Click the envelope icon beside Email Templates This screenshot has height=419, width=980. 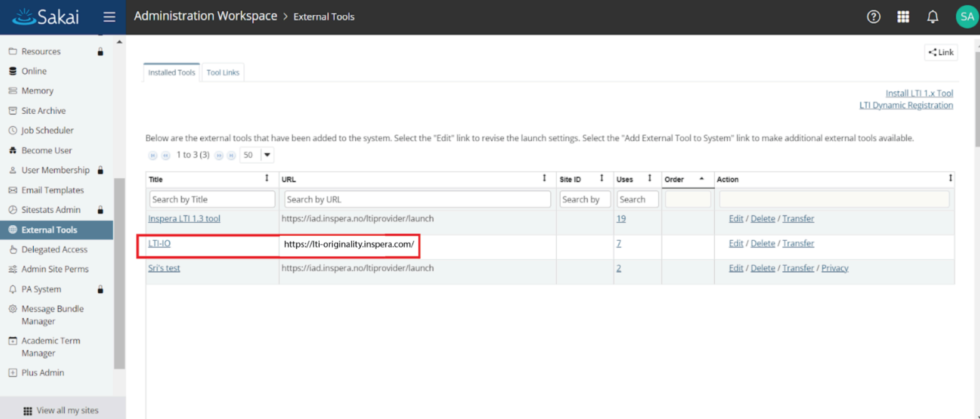click(x=13, y=190)
